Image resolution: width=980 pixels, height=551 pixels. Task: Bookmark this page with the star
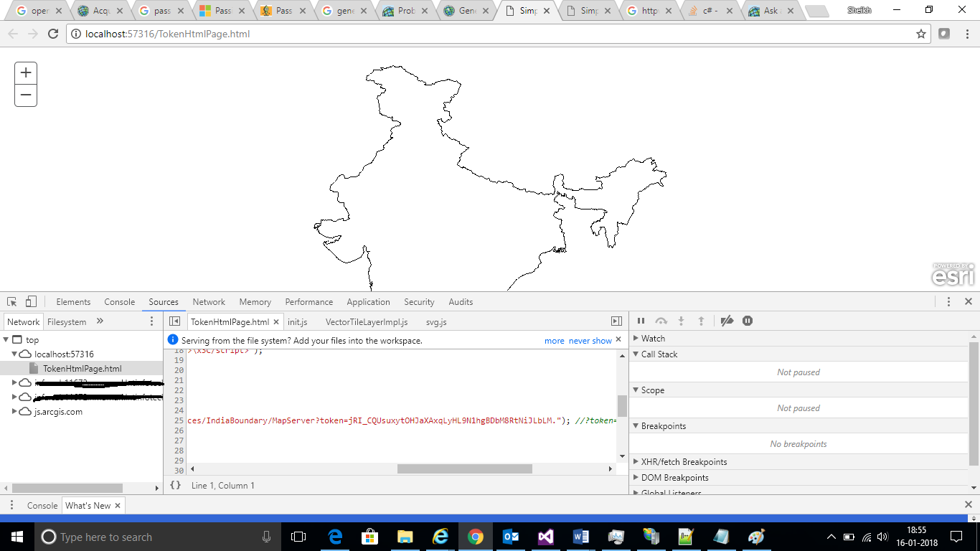[x=921, y=34]
